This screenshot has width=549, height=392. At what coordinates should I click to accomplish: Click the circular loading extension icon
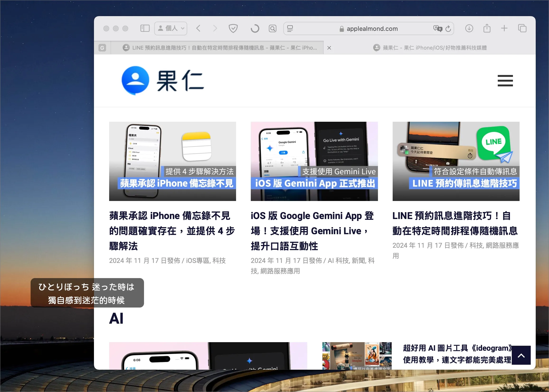click(x=255, y=28)
